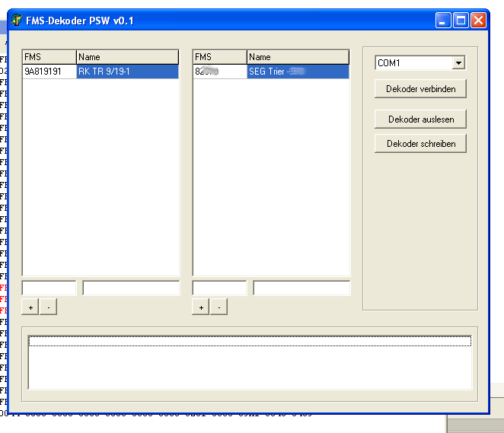Focus Name input field below RK TR list
This screenshot has width=504, height=433.
click(x=131, y=288)
